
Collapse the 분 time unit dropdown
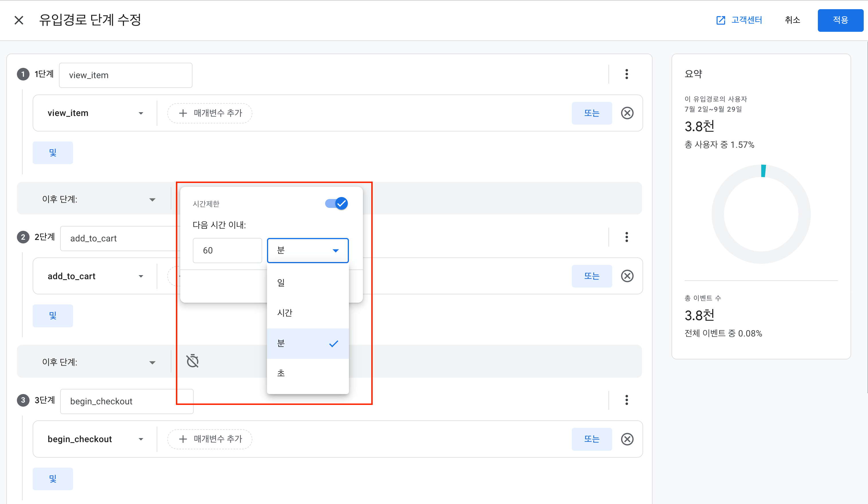[308, 250]
